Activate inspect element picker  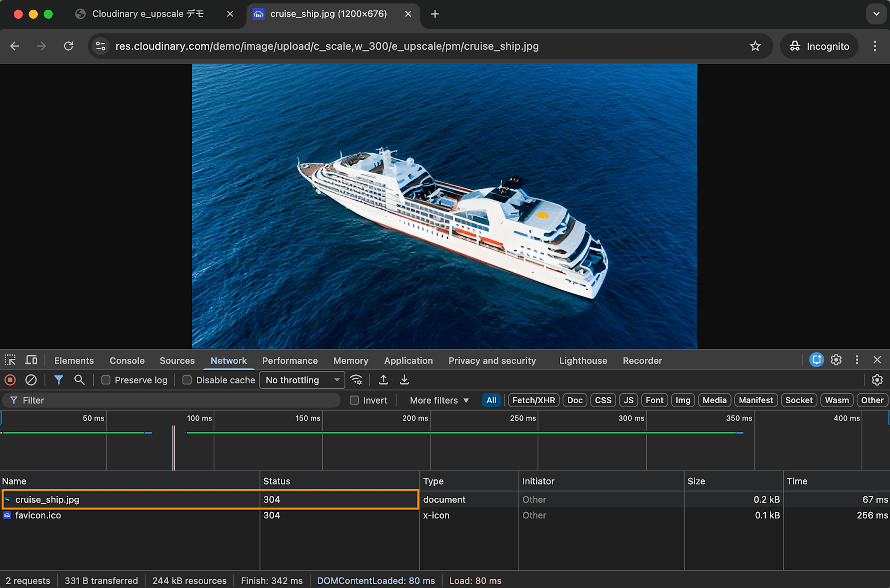point(10,360)
